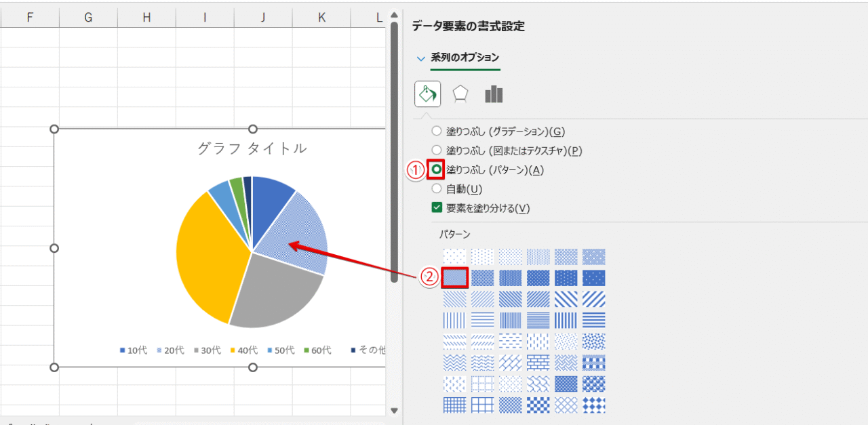Open the Effects pentagon icon tab
Viewport: 868px width, 425px height.
[x=460, y=94]
